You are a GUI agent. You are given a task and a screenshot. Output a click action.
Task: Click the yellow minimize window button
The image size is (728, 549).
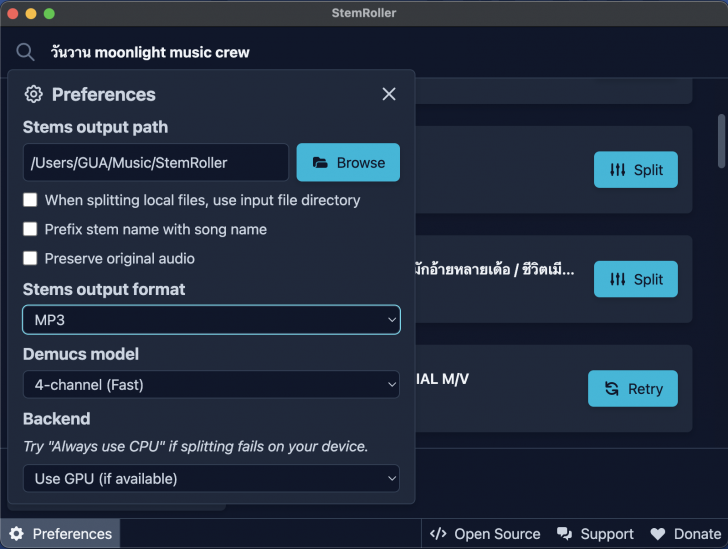pyautogui.click(x=31, y=13)
